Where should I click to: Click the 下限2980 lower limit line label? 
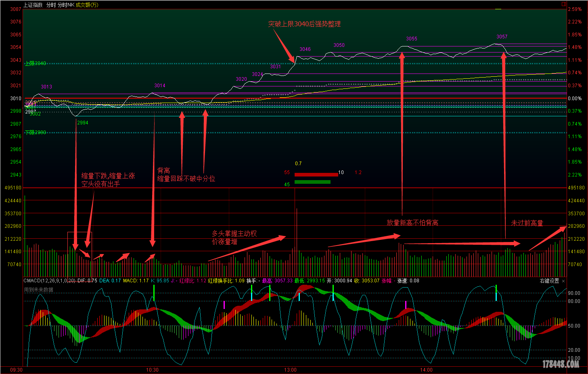(36, 132)
